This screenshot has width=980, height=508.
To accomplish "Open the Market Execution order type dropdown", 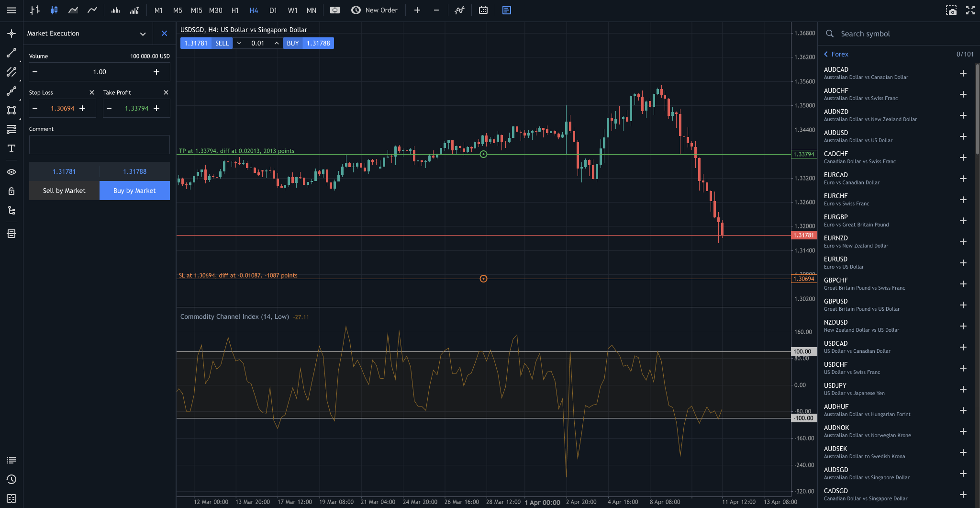I will click(142, 34).
